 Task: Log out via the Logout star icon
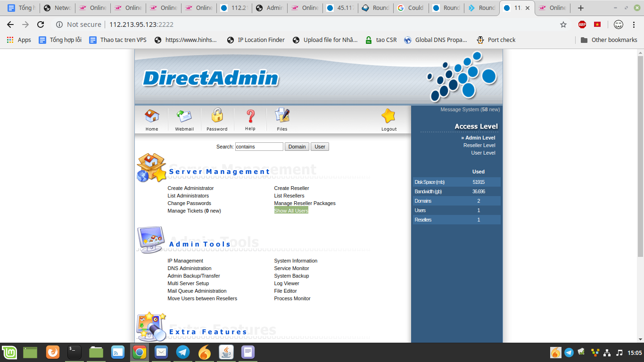(388, 116)
